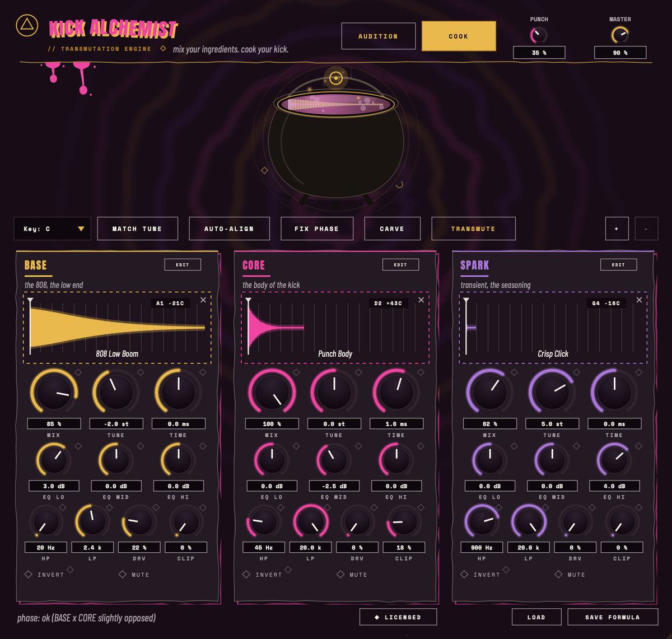Toggle INVERT on the BASE layer

[44, 575]
